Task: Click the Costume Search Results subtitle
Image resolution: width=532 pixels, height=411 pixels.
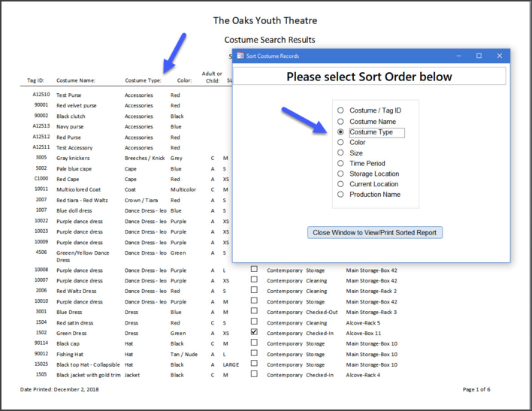Action: 270,40
